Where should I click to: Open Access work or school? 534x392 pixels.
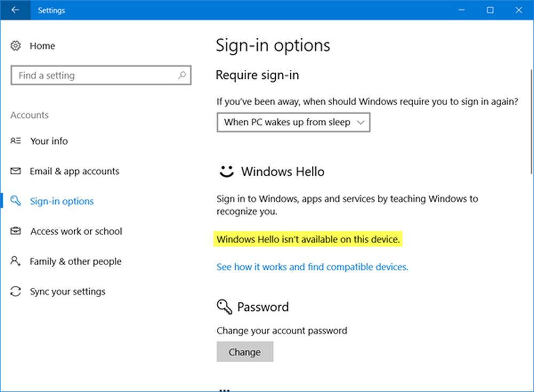(x=76, y=231)
